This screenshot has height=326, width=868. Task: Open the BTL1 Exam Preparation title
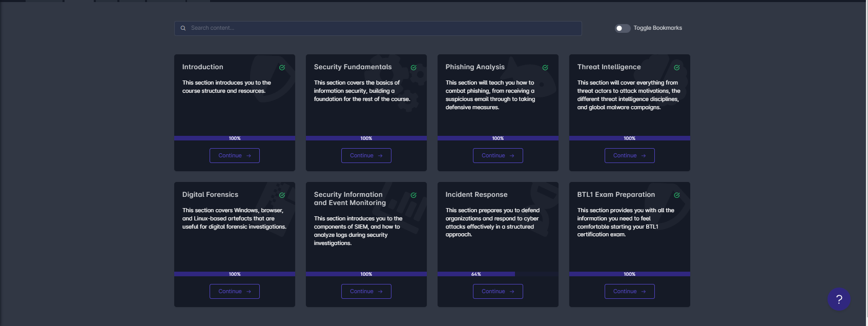616,195
